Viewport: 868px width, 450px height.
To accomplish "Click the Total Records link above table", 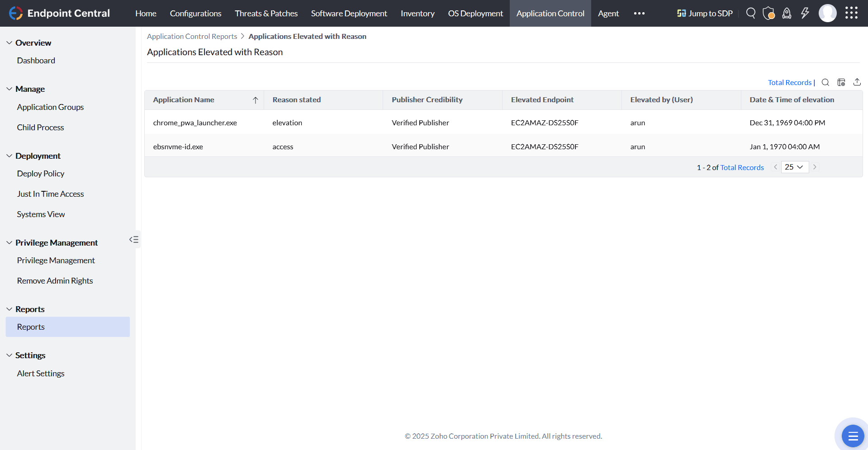I will point(789,82).
